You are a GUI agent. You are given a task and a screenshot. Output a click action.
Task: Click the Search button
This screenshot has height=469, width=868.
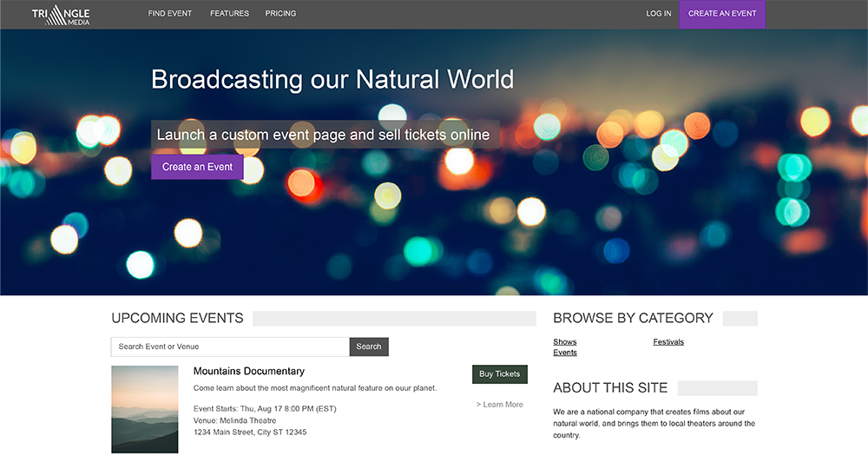tap(369, 347)
